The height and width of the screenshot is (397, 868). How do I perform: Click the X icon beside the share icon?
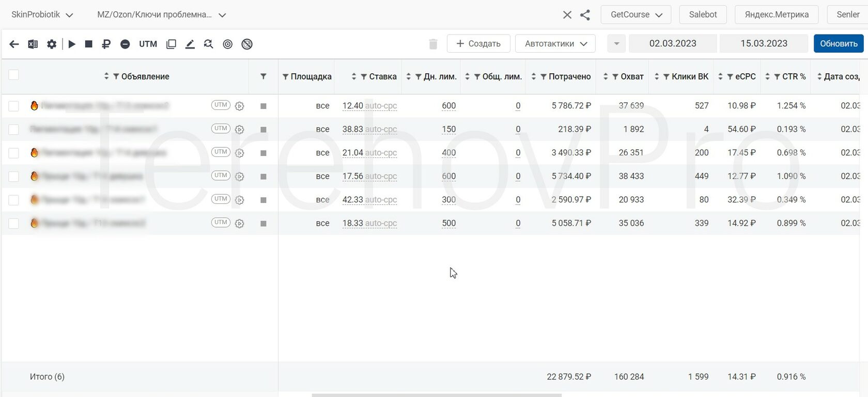567,15
